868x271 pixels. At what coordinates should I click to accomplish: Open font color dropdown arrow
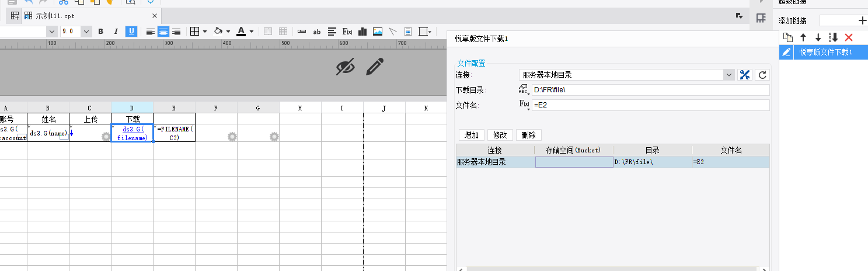coord(252,32)
